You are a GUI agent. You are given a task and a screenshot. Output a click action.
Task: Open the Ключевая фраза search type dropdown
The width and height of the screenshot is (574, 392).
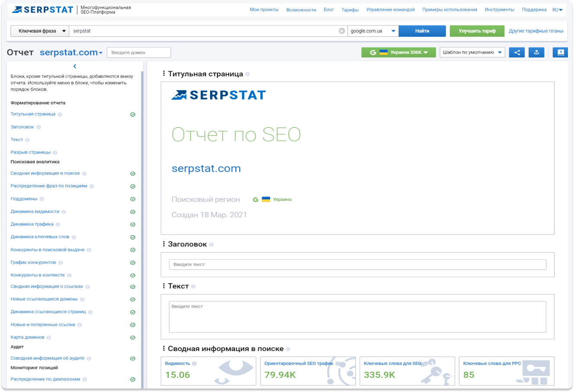point(40,31)
